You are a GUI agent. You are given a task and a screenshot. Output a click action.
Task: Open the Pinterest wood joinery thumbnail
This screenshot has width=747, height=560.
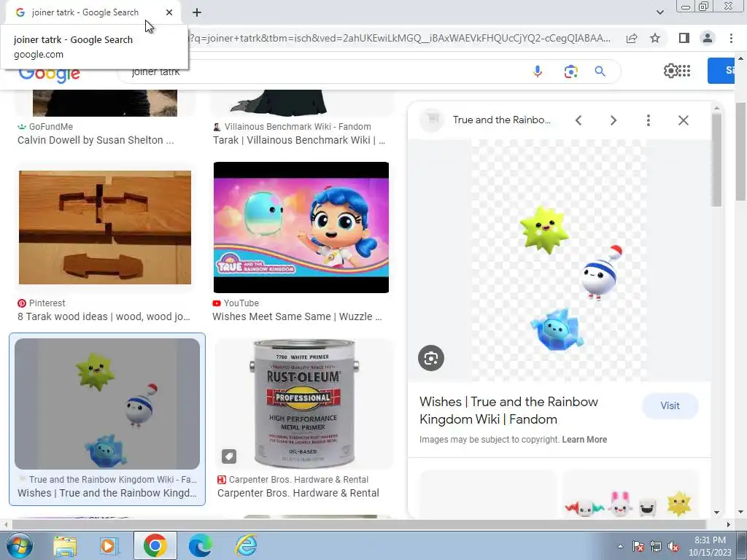105,227
